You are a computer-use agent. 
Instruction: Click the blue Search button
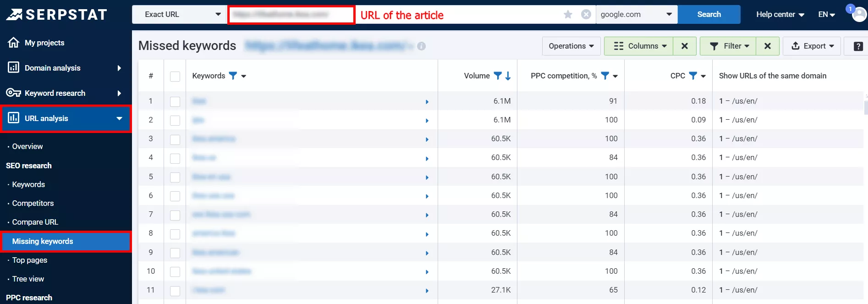coord(709,14)
